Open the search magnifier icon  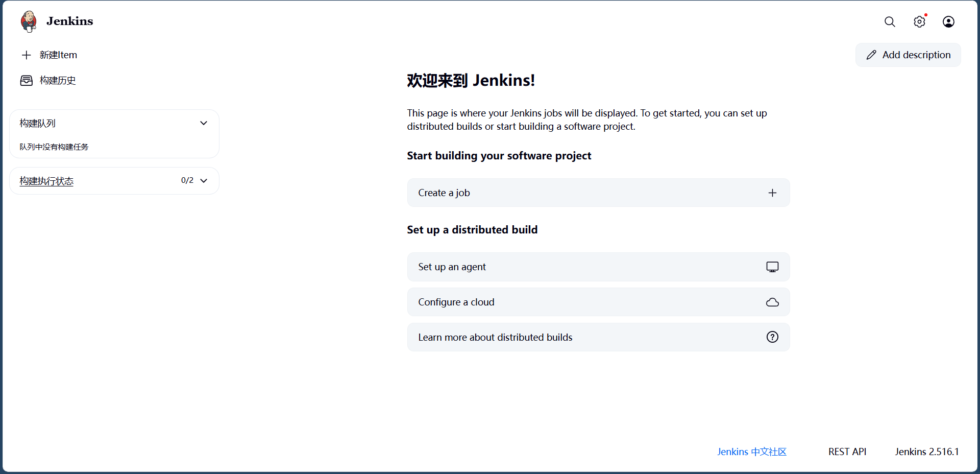[x=890, y=21]
